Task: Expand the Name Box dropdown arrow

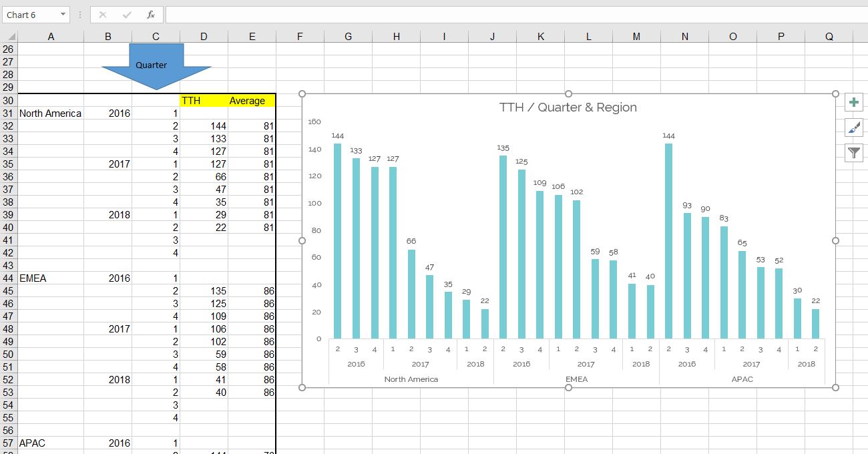Action: pos(63,15)
